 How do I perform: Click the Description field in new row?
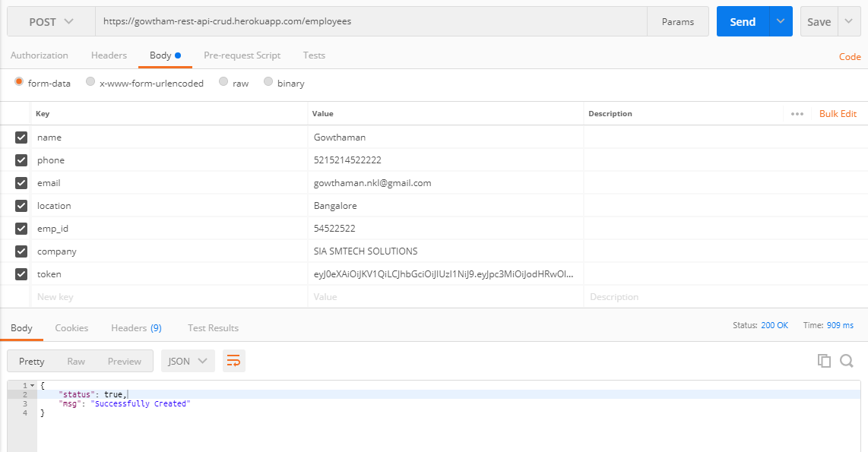click(x=725, y=296)
